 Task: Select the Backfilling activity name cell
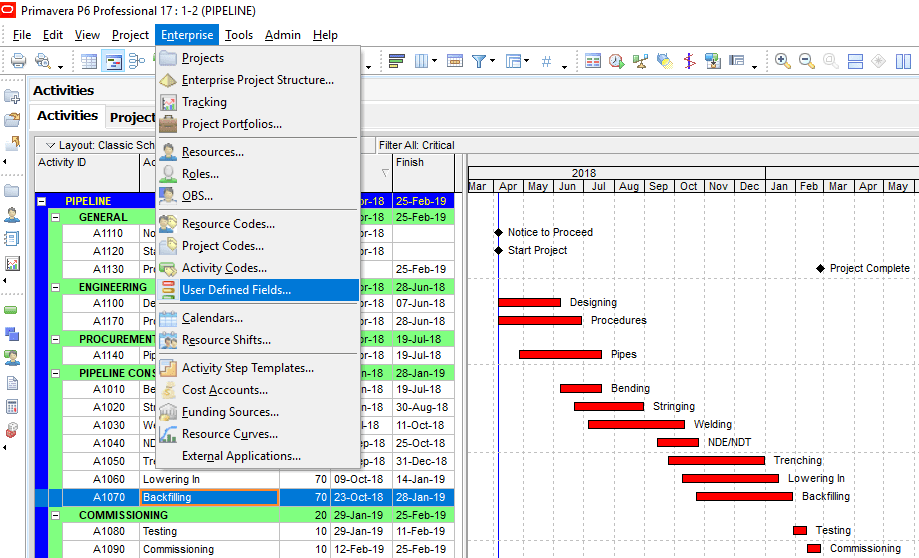pos(209,498)
